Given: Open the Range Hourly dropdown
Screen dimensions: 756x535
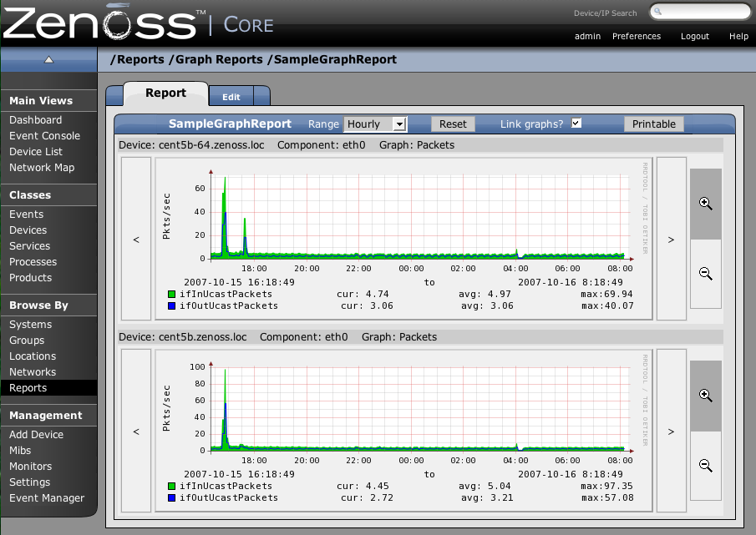Looking at the screenshot, I should point(375,124).
